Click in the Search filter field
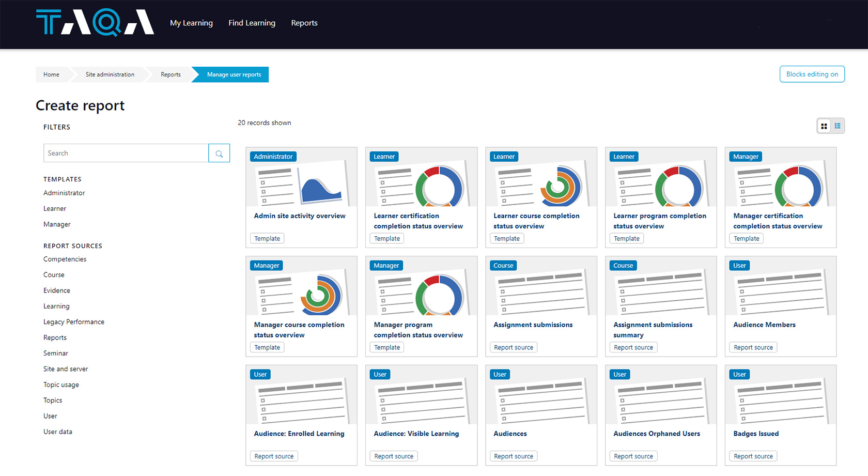Screen dimensions: 868x476 (126, 153)
